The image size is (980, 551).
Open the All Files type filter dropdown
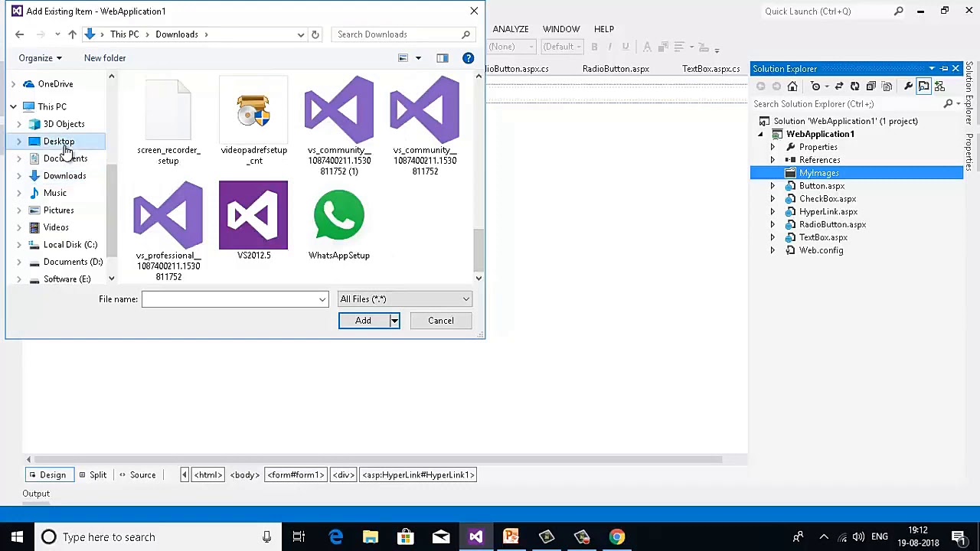click(x=404, y=299)
